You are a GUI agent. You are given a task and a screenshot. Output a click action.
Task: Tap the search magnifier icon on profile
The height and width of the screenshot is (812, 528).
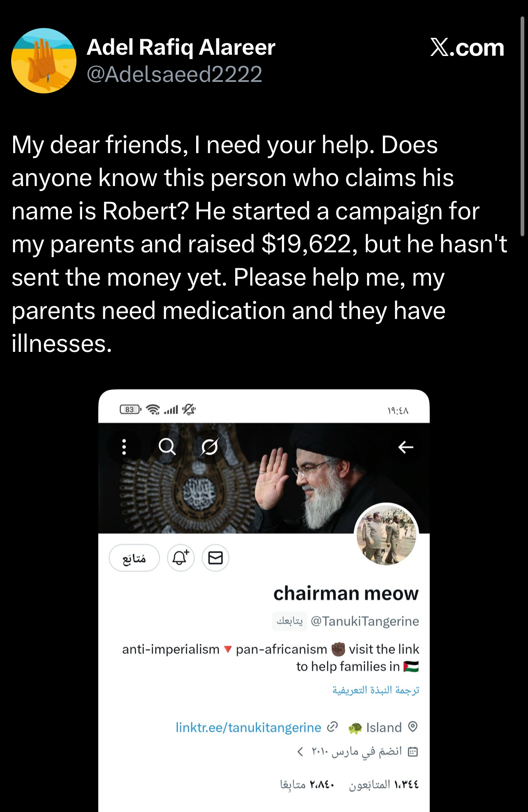coord(167,447)
